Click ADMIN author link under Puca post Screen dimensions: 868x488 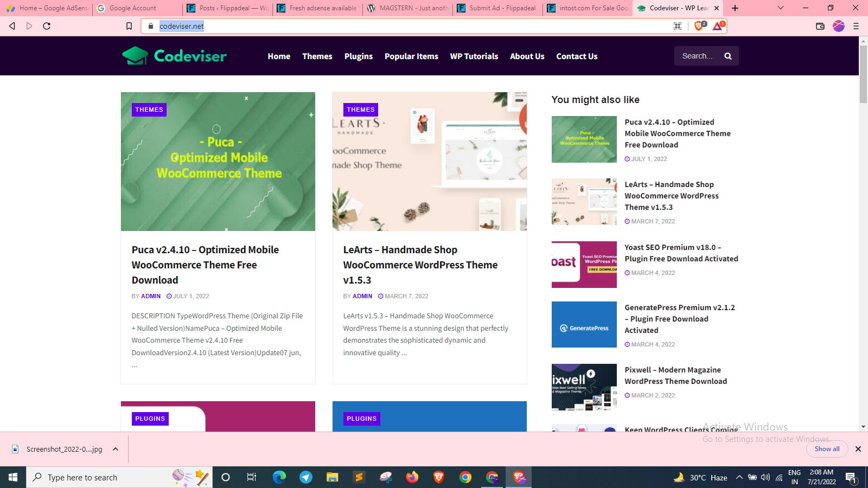click(x=151, y=296)
